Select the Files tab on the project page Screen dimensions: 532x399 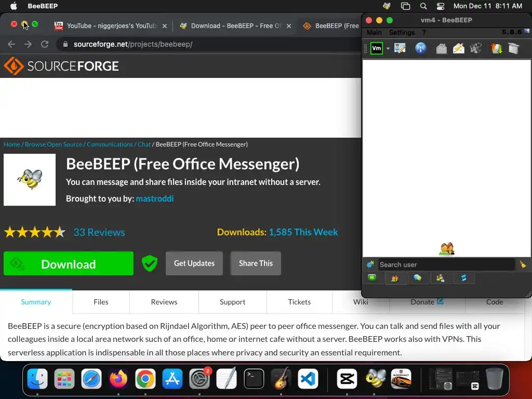tap(101, 302)
